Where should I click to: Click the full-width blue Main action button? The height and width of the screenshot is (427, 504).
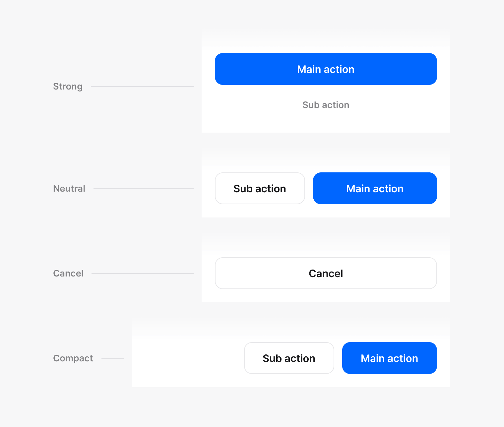pos(326,69)
